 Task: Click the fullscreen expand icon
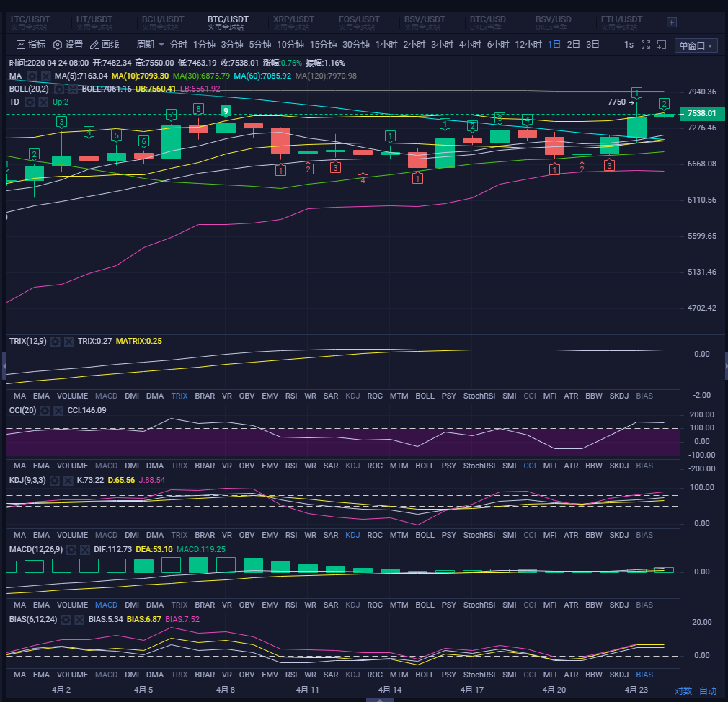tap(646, 45)
